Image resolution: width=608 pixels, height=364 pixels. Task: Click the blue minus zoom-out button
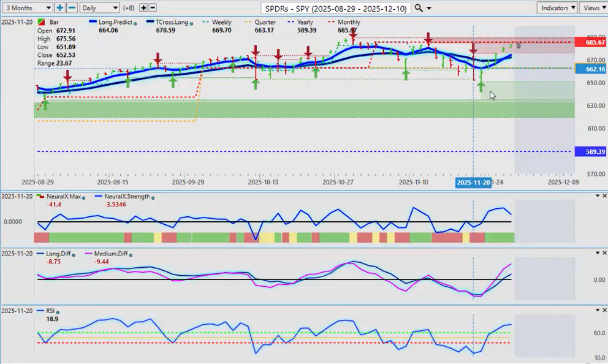72,8
